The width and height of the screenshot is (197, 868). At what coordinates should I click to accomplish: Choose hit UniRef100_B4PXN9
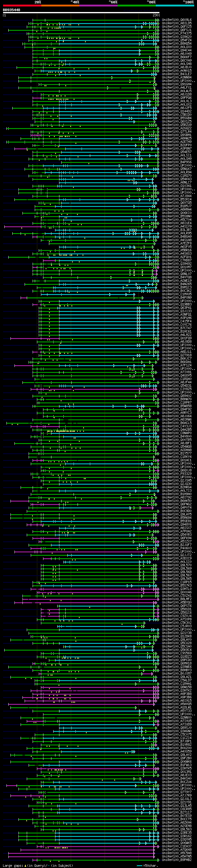[177, 297]
